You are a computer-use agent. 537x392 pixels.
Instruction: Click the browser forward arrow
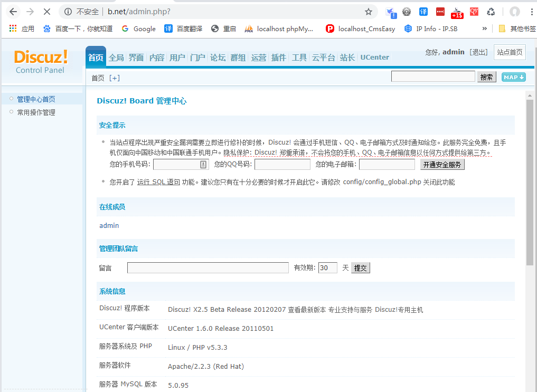pyautogui.click(x=30, y=12)
